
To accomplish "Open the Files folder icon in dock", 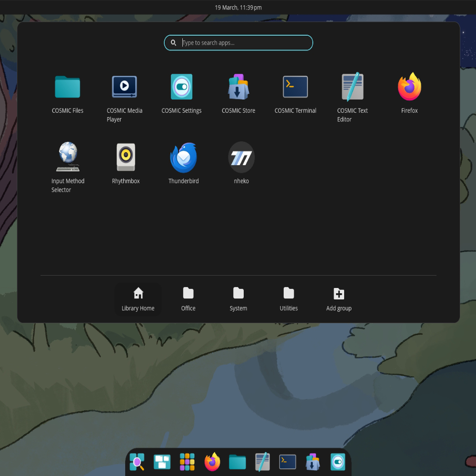I will coord(238,462).
